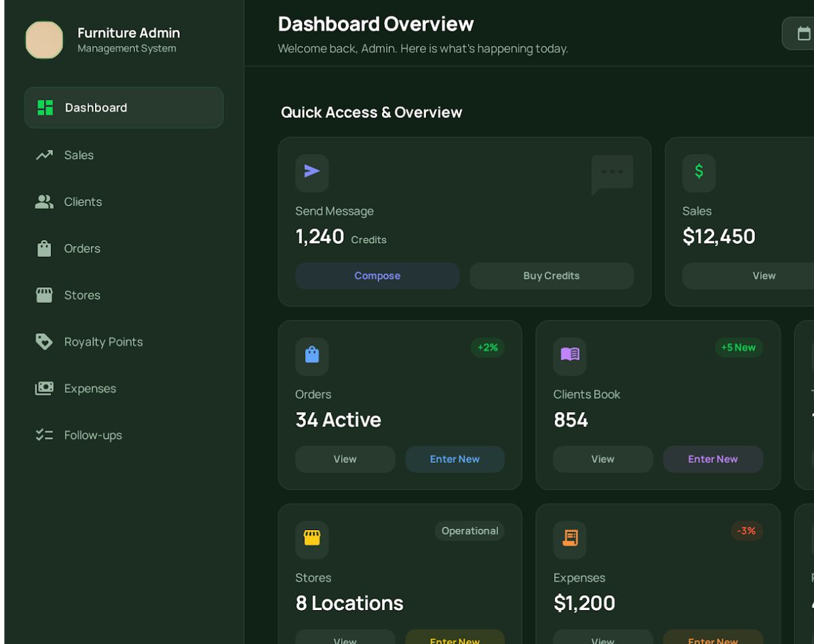Navigate to Stores in the sidebar

pyautogui.click(x=82, y=296)
